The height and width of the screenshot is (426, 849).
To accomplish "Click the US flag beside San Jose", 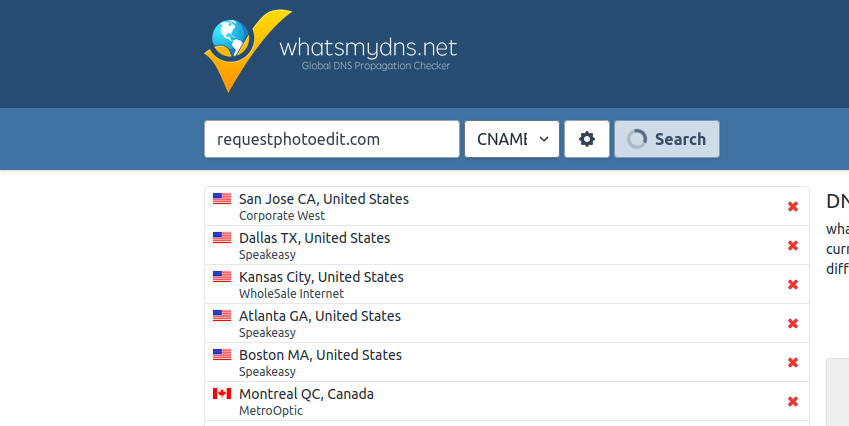I will point(222,199).
